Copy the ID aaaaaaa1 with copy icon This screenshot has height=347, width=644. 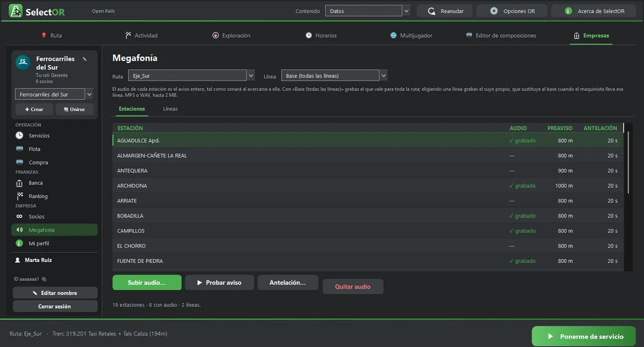pyautogui.click(x=44, y=279)
